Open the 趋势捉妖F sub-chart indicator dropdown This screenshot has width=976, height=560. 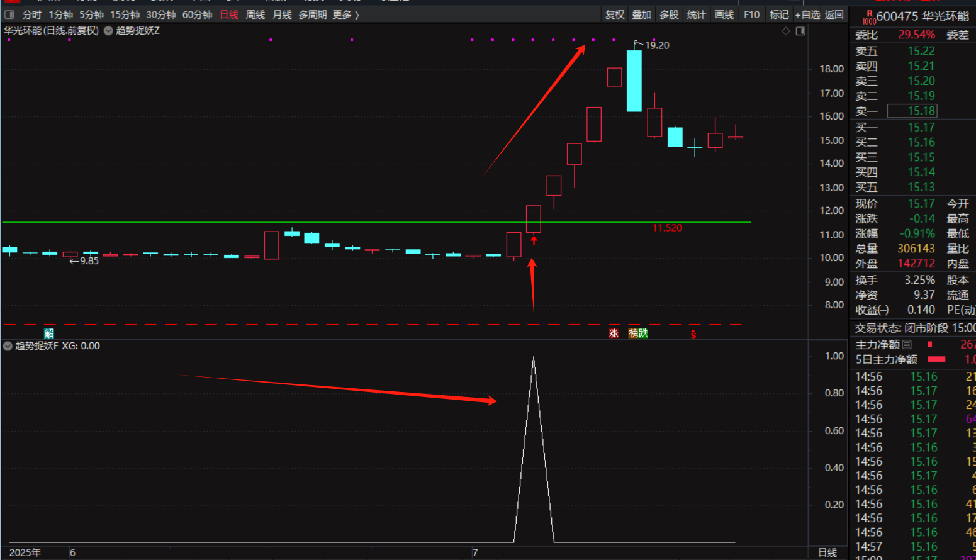(x=8, y=346)
